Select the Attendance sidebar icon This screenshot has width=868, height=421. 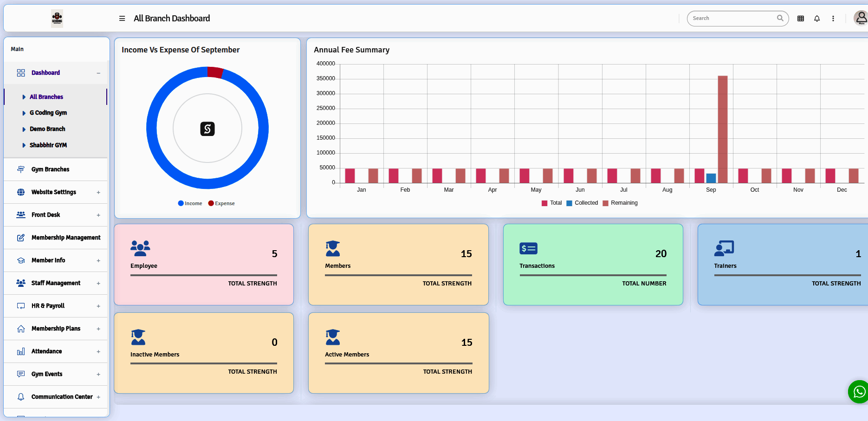point(21,351)
